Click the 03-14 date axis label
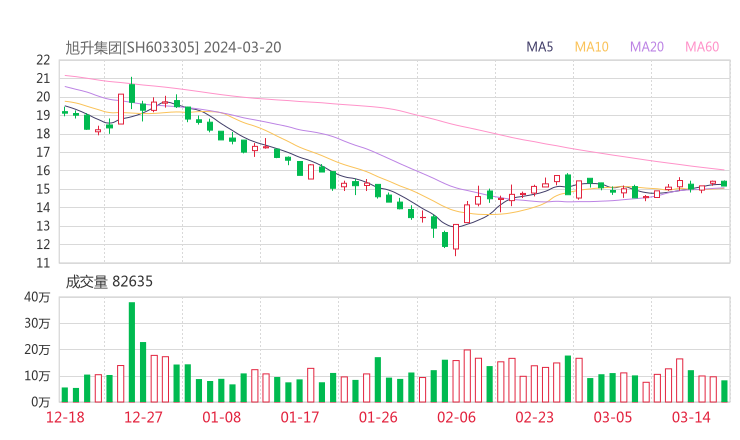 tap(691, 417)
